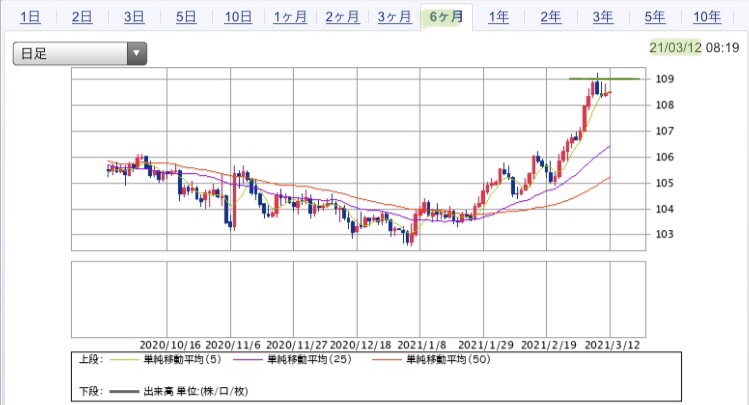Select the 1ヶ月 period tab

coord(290,17)
